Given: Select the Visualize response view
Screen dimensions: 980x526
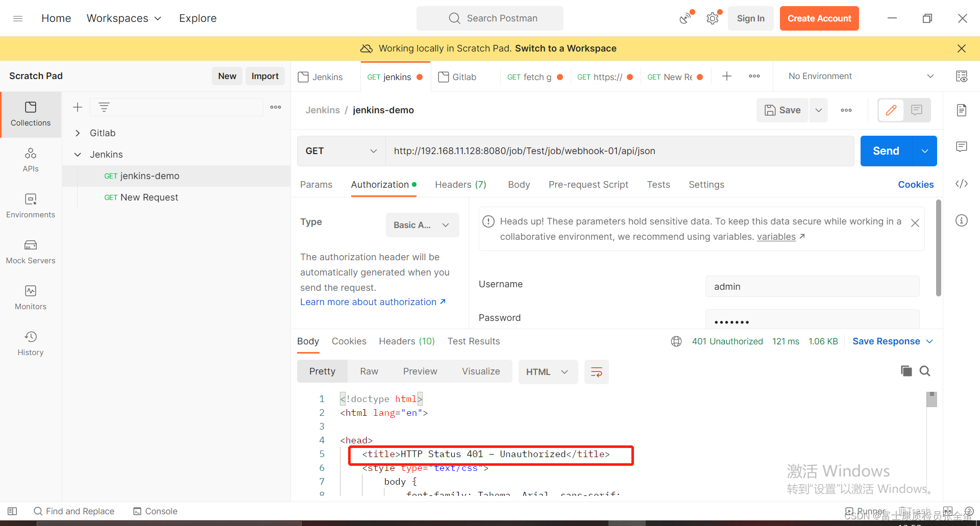Looking at the screenshot, I should (x=481, y=371).
